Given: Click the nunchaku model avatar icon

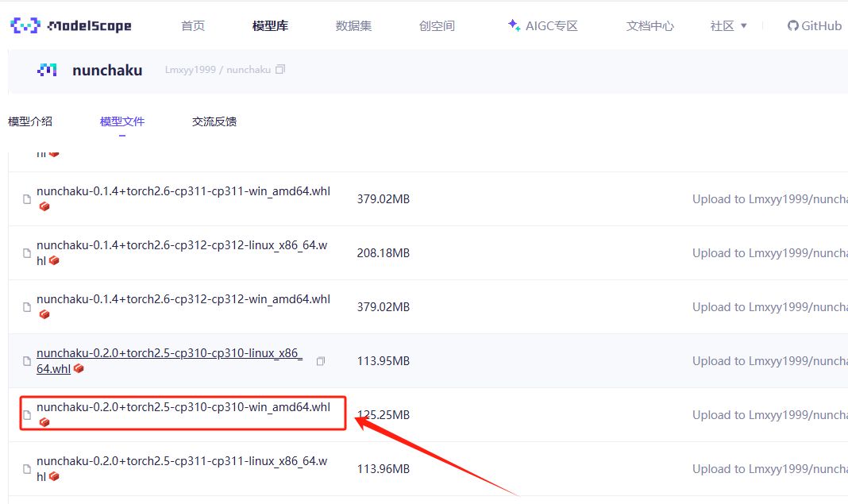Looking at the screenshot, I should (46, 69).
